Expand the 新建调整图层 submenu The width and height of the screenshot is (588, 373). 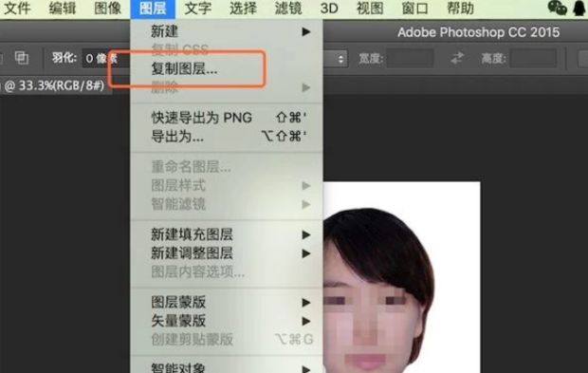(x=227, y=253)
